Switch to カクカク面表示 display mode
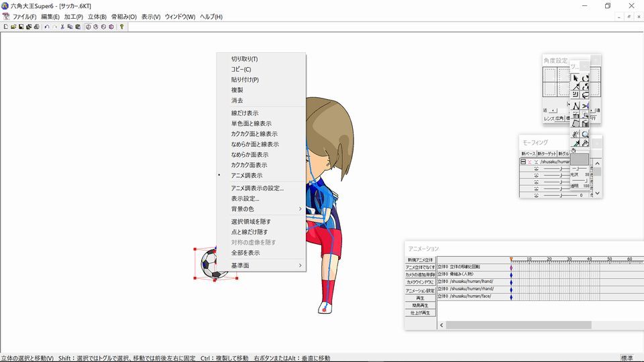Image resolution: width=644 pixels, height=362 pixels. pos(261,165)
